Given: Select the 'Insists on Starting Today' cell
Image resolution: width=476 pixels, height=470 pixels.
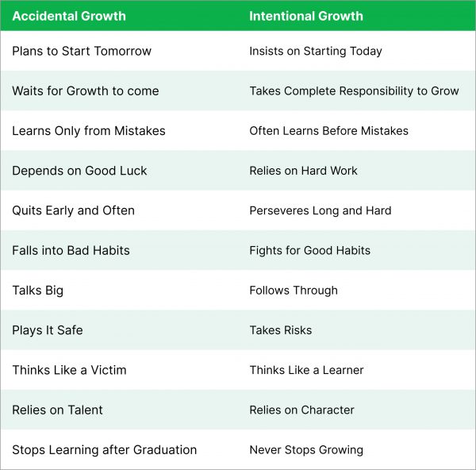Looking at the screenshot, I should [x=316, y=51].
